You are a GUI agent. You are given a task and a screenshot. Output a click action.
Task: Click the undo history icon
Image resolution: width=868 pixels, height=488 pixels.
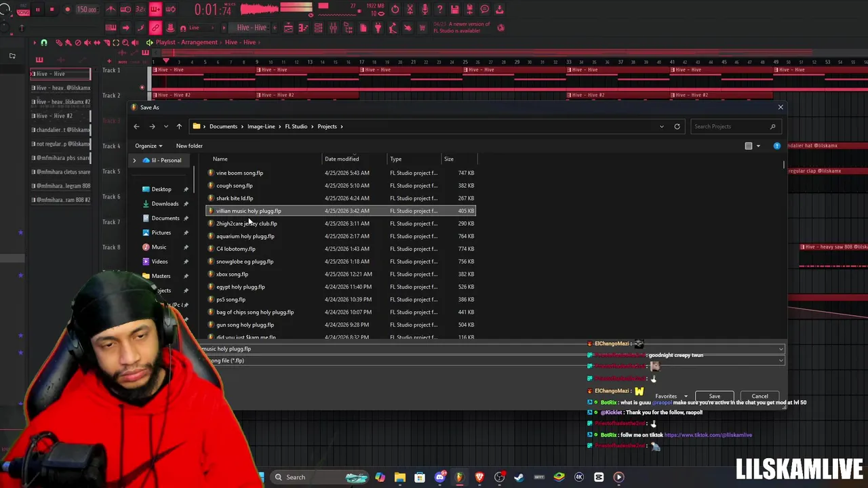395,9
